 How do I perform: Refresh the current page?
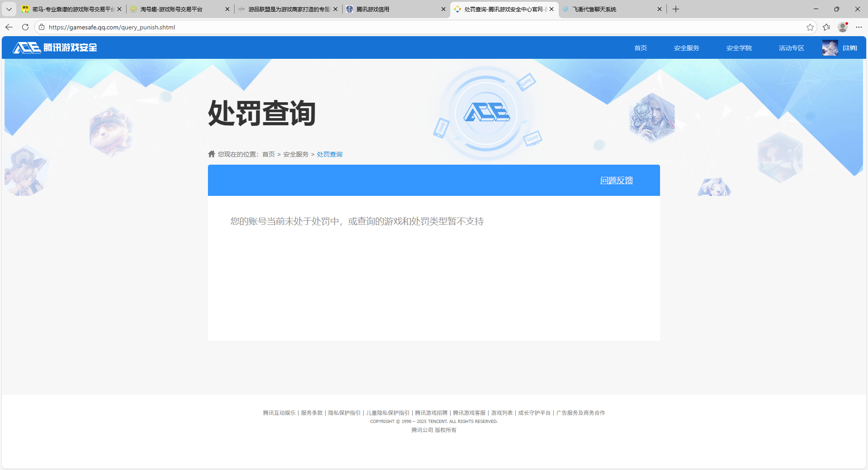pyautogui.click(x=25, y=27)
